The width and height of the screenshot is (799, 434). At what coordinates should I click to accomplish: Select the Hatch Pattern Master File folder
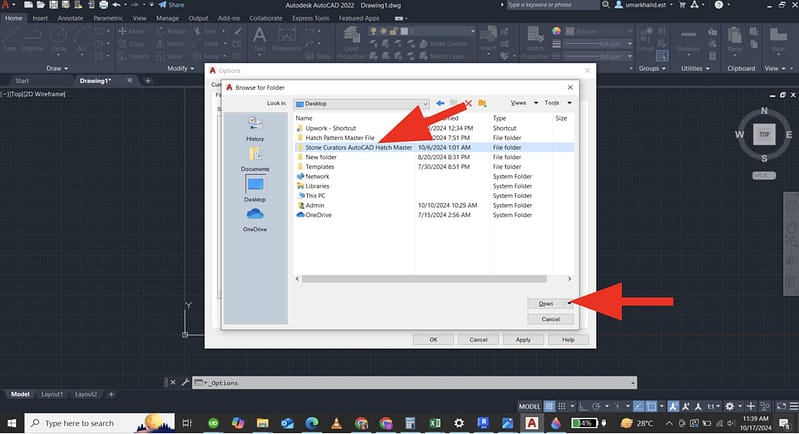coord(340,137)
